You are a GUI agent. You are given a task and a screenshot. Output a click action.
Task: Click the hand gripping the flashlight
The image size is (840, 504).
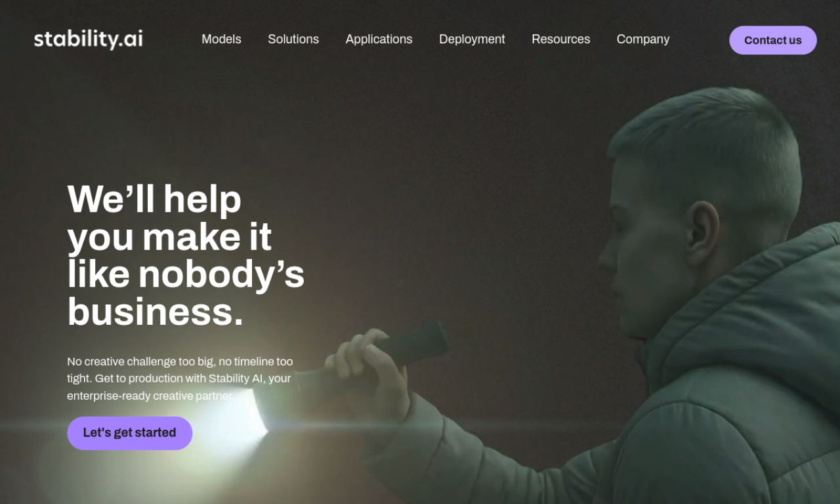coord(369,374)
